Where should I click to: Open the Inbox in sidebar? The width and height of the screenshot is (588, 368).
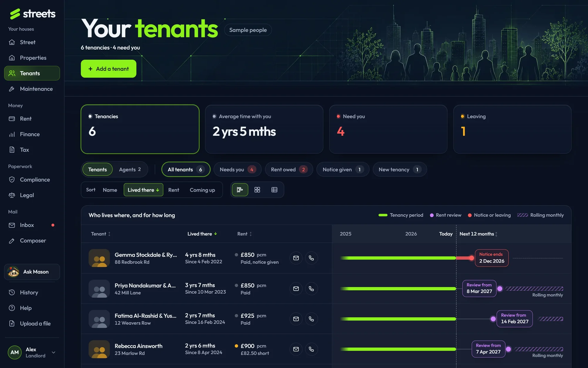click(x=32, y=225)
